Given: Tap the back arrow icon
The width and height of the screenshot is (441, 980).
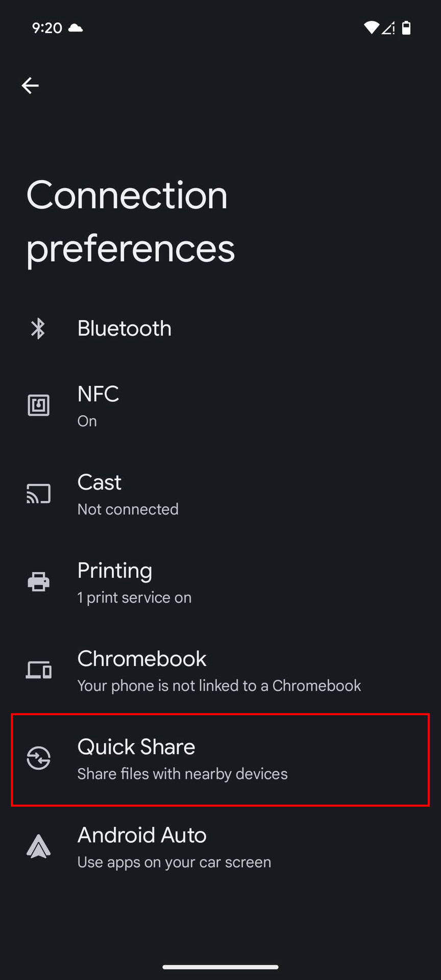Looking at the screenshot, I should click(30, 85).
